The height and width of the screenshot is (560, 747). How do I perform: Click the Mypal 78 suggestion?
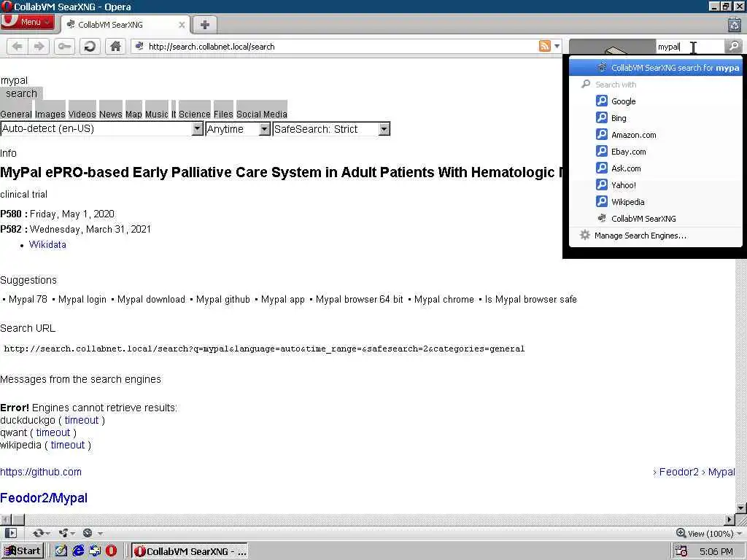(x=28, y=299)
